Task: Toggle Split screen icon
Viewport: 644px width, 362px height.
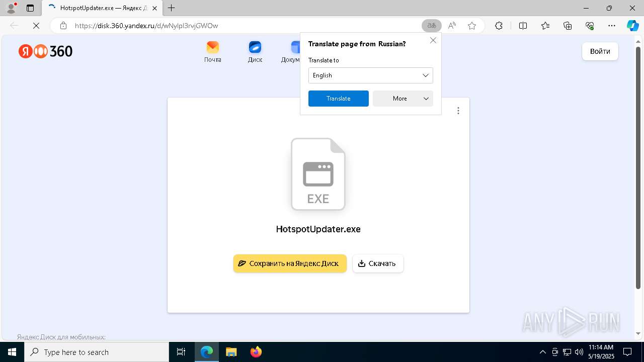Action: 523,26
